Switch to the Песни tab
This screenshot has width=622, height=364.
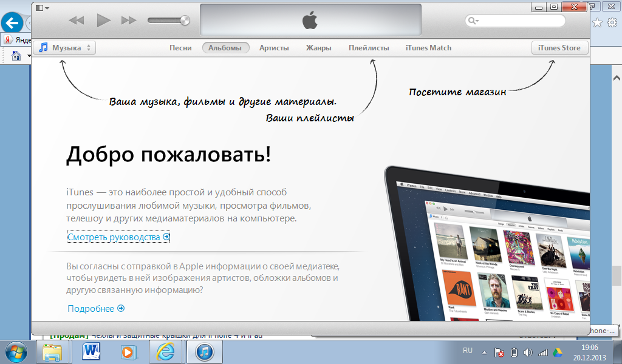(x=180, y=48)
